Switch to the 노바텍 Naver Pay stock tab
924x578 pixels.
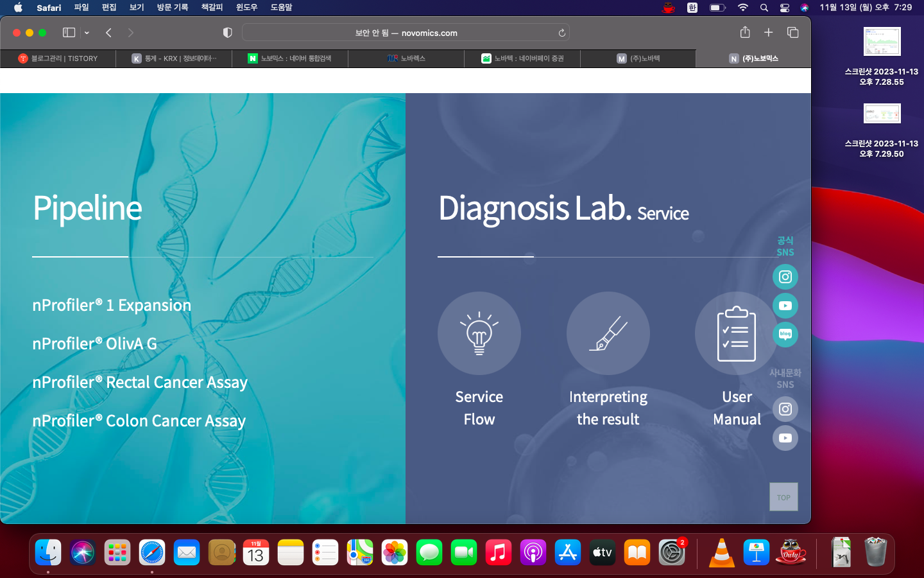(522, 58)
